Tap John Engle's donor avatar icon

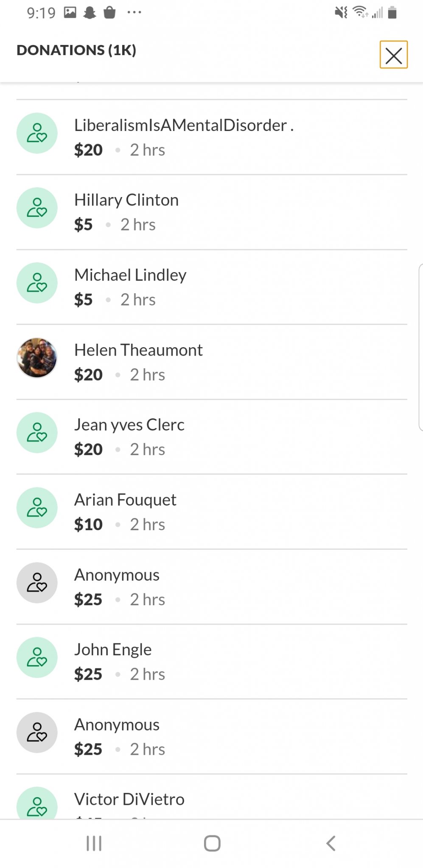[x=37, y=657]
